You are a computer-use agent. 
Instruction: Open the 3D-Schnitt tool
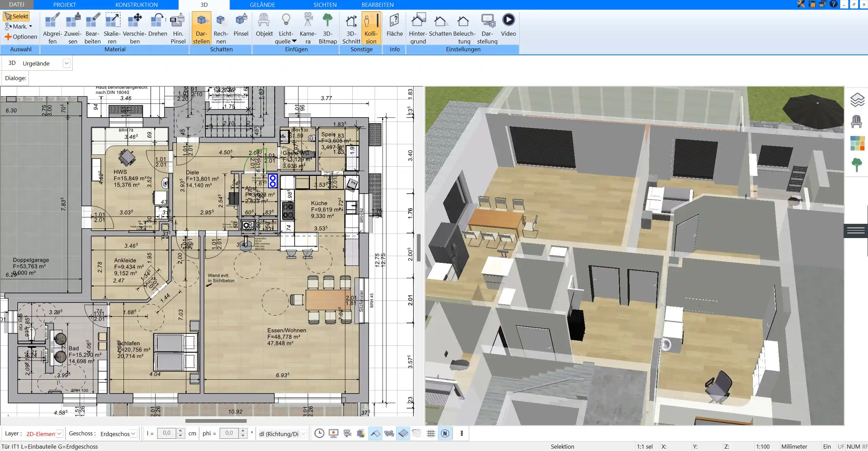[351, 28]
